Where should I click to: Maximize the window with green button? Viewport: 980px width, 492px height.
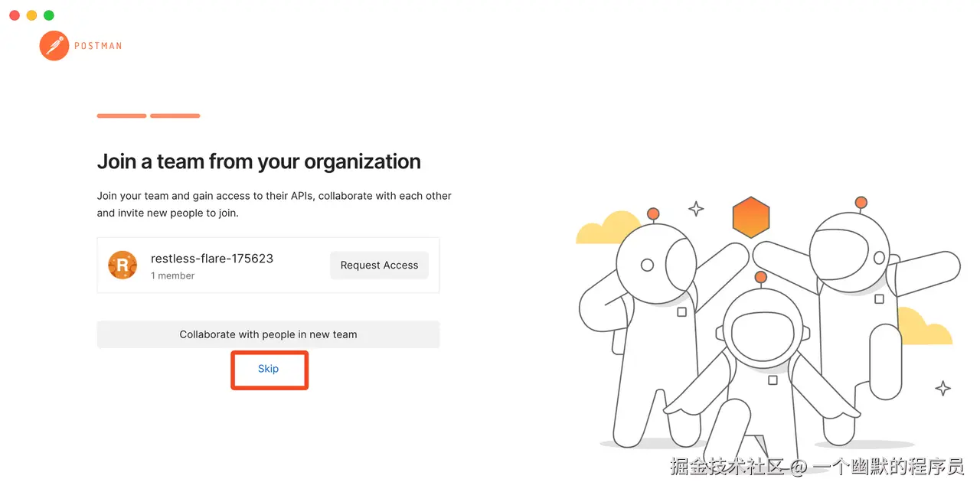point(49,15)
